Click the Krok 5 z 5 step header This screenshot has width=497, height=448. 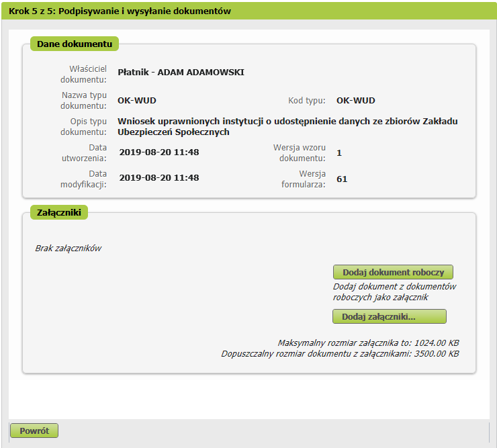pyautogui.click(x=120, y=11)
